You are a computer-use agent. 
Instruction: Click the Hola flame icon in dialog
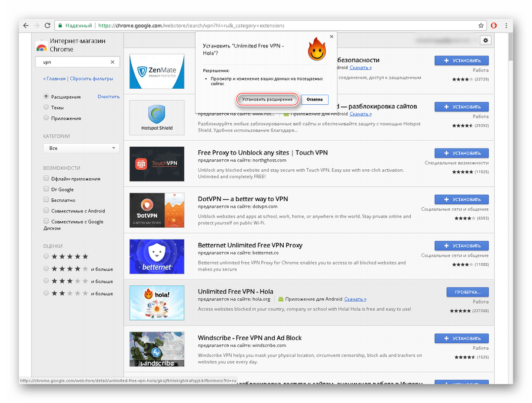tap(317, 49)
